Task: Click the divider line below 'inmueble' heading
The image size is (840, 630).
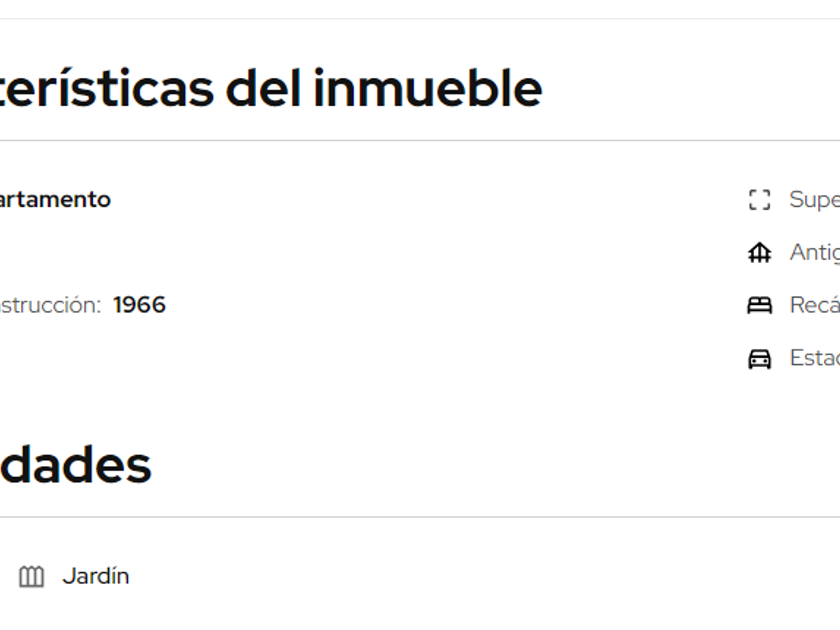Action: point(420,141)
